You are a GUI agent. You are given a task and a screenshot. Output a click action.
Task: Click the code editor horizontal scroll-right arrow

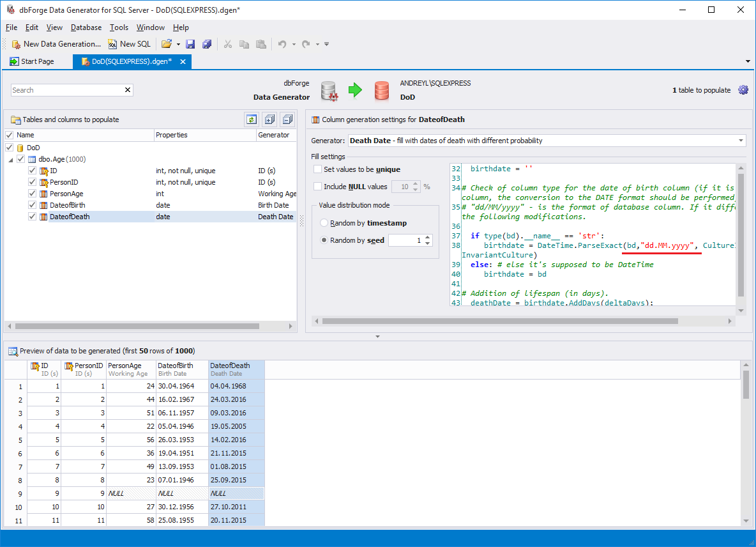pyautogui.click(x=730, y=321)
